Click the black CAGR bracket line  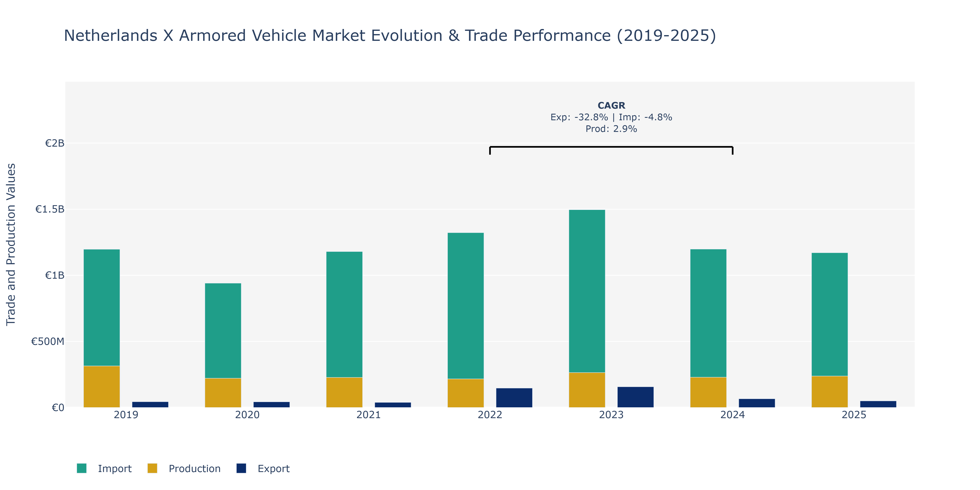tap(611, 147)
